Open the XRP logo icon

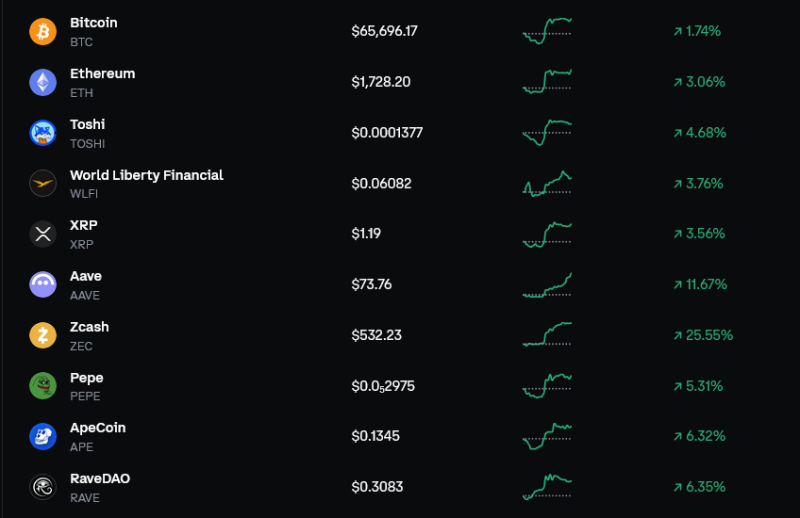[43, 234]
